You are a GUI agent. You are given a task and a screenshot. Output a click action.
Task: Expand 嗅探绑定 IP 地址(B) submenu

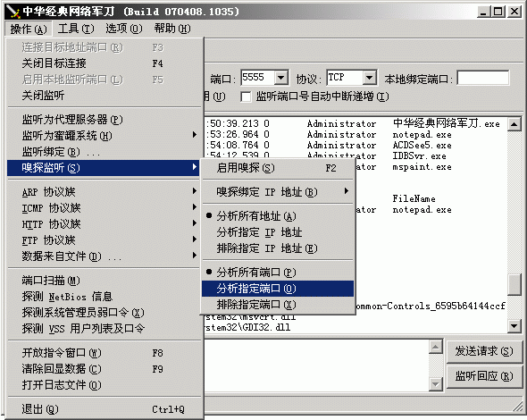(278, 191)
